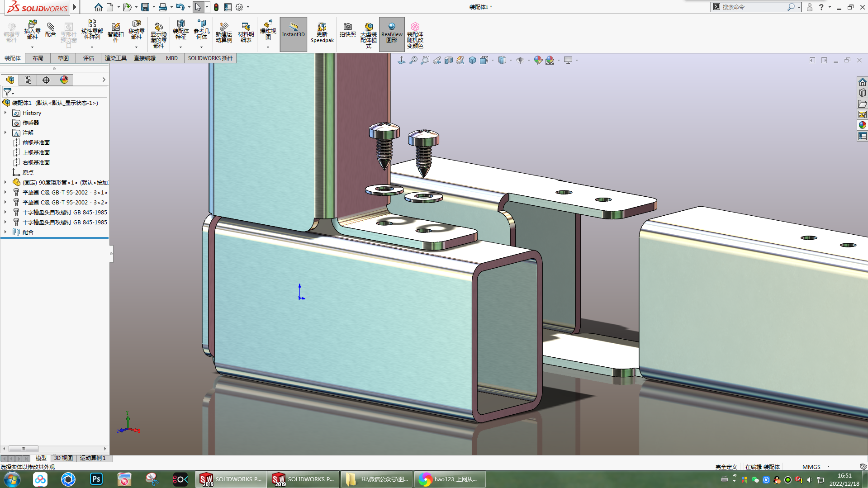The height and width of the screenshot is (488, 868).
Task: Click the Zoom to Fit icon
Action: click(x=413, y=60)
